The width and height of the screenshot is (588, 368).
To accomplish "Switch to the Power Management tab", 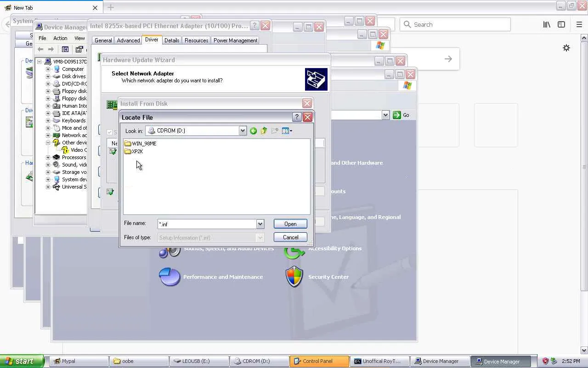I will pos(235,40).
